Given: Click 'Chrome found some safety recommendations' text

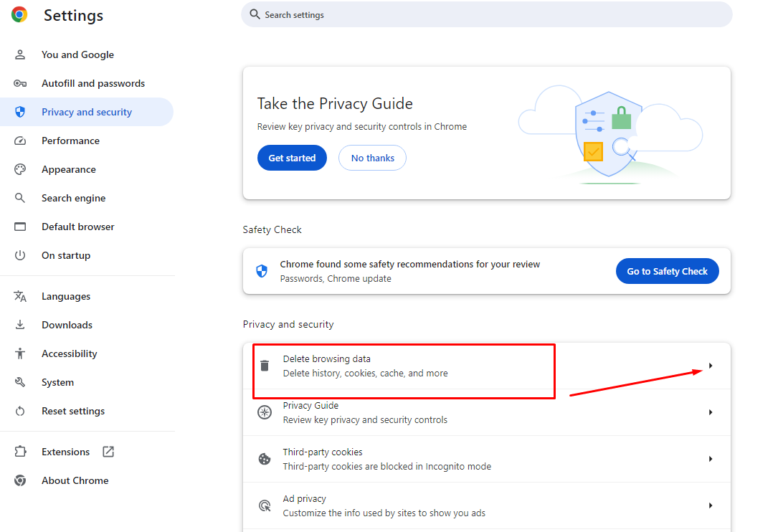Looking at the screenshot, I should [410, 264].
